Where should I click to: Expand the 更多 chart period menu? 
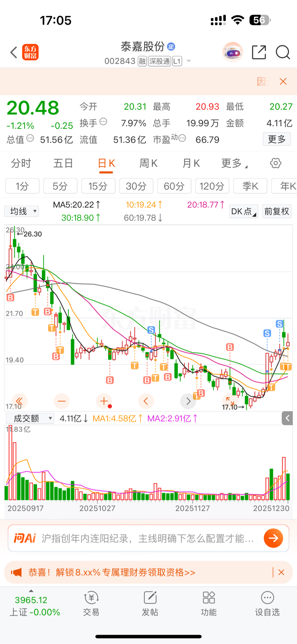[234, 163]
